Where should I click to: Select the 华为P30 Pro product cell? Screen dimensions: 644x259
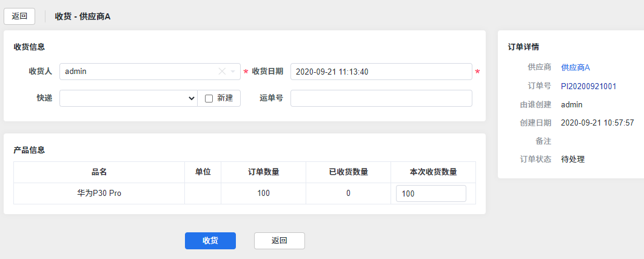coord(99,193)
